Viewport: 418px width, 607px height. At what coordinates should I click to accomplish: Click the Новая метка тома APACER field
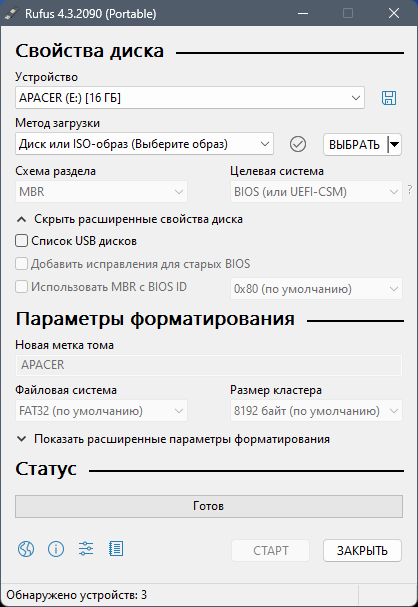[x=209, y=365]
